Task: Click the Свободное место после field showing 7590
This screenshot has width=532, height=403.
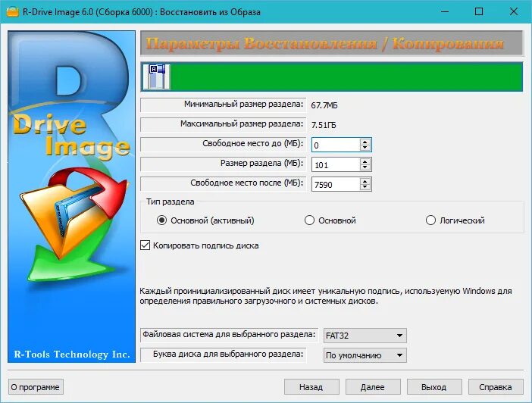Action: pos(336,185)
